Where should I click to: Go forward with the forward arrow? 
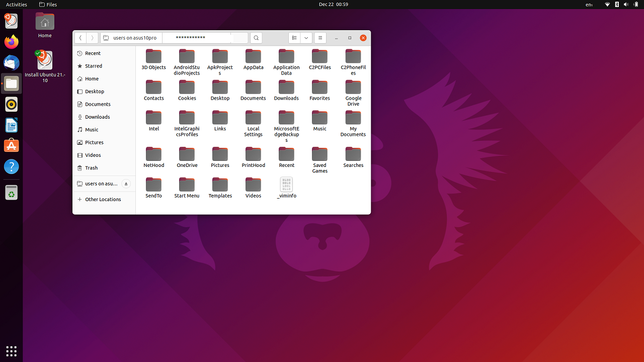click(92, 38)
